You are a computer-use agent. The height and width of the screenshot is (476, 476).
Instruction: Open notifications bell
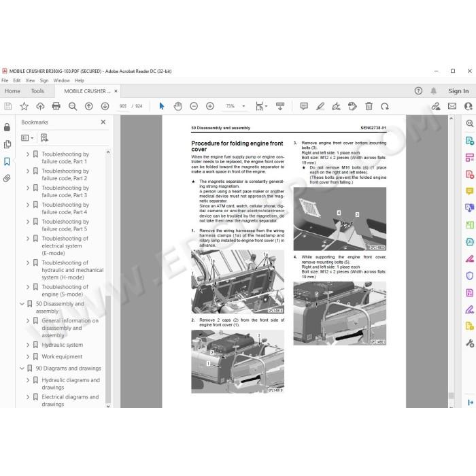434,90
